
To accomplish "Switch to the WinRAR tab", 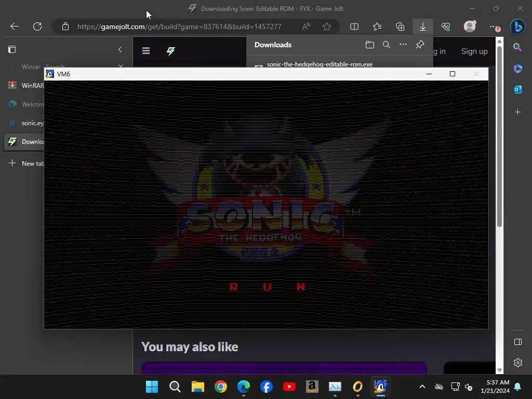I will point(24,86).
